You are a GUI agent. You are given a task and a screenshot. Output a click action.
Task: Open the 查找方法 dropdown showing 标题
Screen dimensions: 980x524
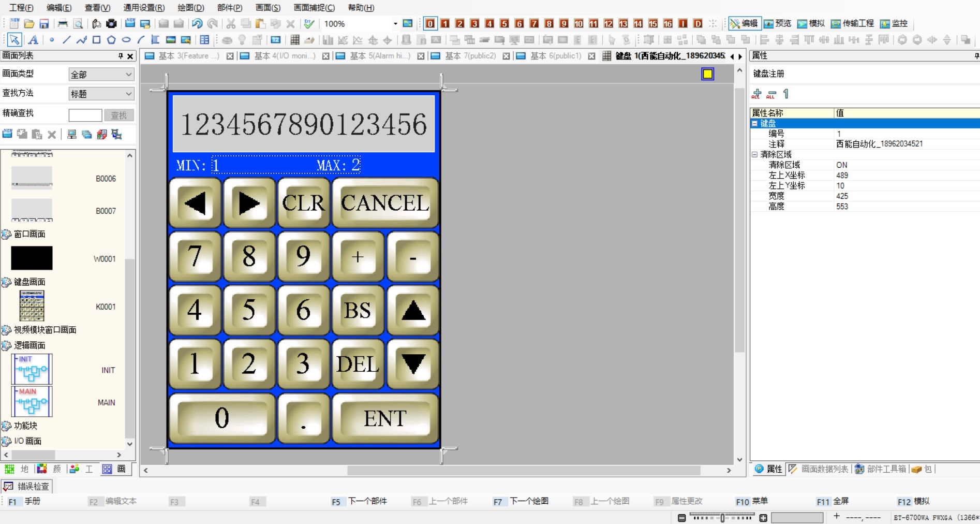pos(101,94)
